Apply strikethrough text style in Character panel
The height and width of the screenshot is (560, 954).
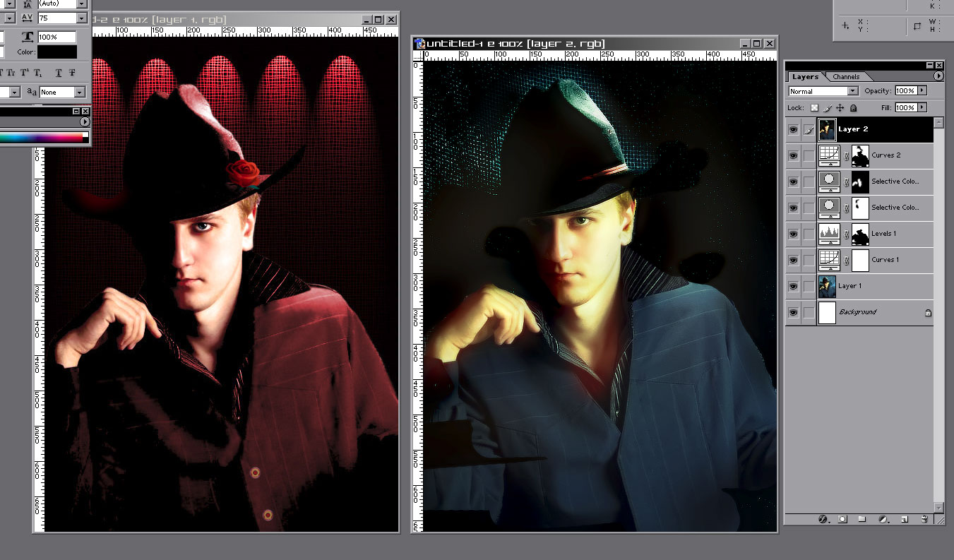coord(72,72)
